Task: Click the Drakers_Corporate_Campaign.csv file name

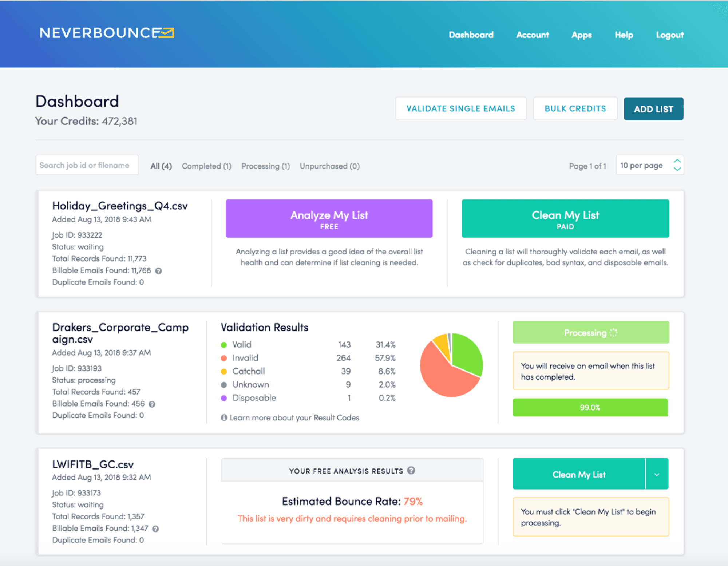Action: click(x=120, y=333)
